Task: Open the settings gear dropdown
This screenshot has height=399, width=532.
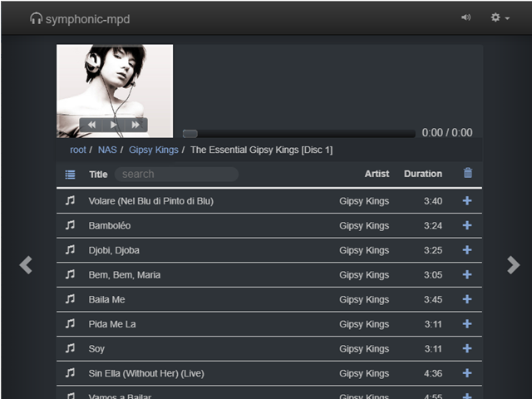Action: pos(500,17)
